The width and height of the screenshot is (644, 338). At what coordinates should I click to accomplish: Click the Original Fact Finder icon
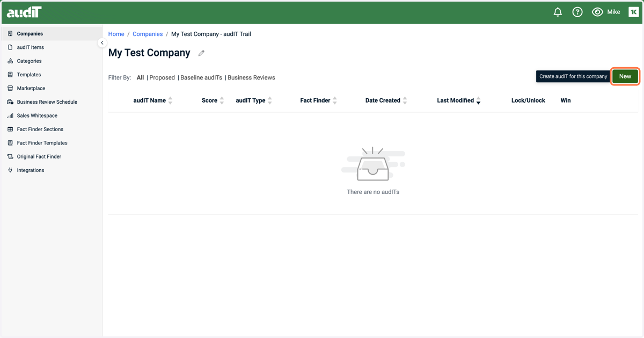(10, 156)
